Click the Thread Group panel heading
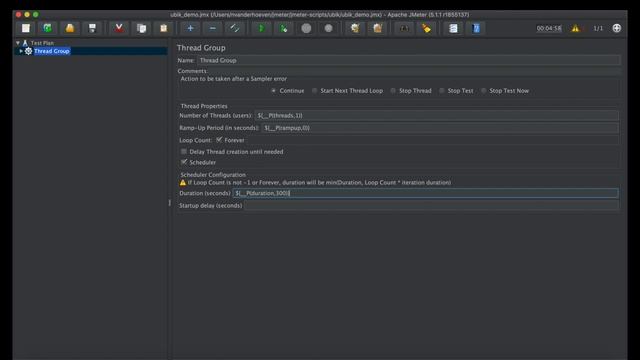This screenshot has width=640, height=360. [201, 48]
